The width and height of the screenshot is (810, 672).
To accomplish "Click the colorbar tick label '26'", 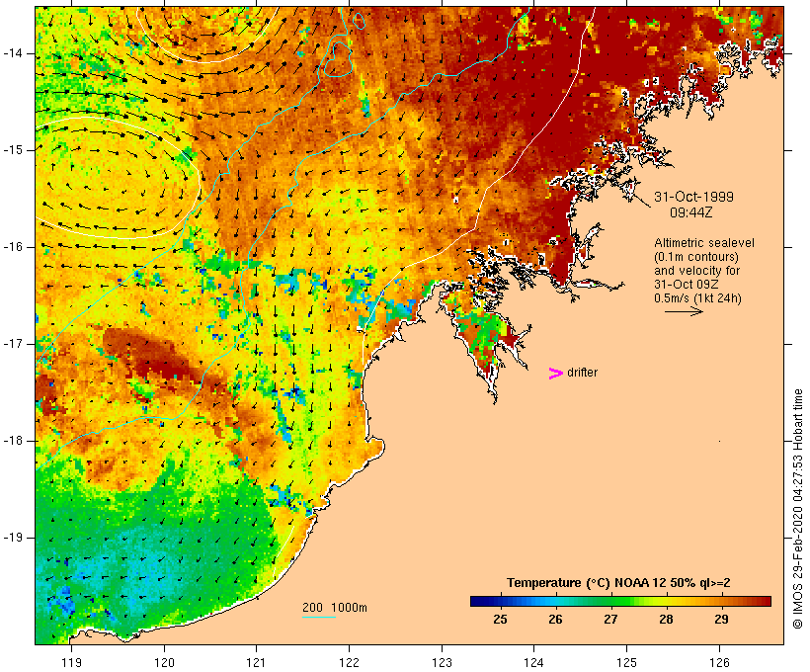I will coord(555,619).
